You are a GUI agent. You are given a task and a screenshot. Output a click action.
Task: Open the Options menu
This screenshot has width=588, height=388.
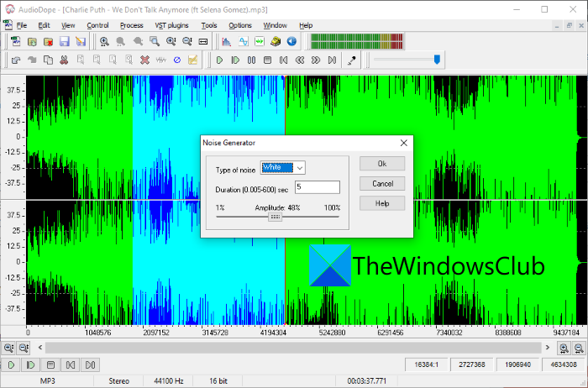tap(240, 25)
